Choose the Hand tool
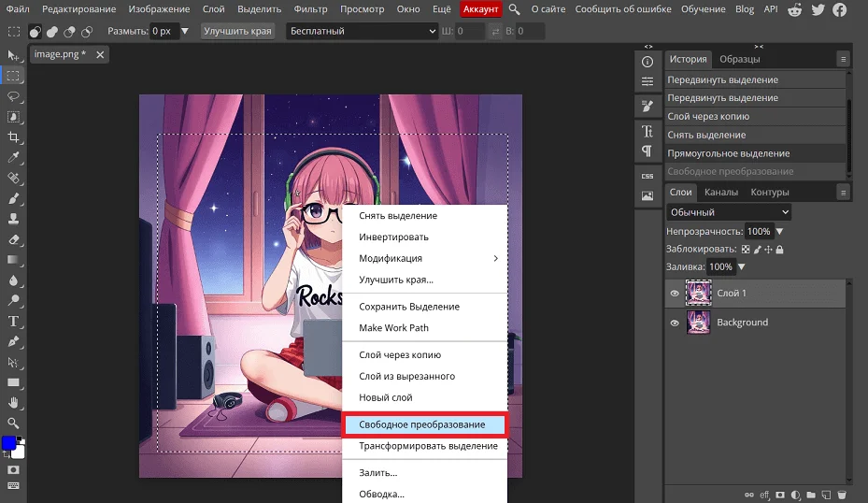 14,403
